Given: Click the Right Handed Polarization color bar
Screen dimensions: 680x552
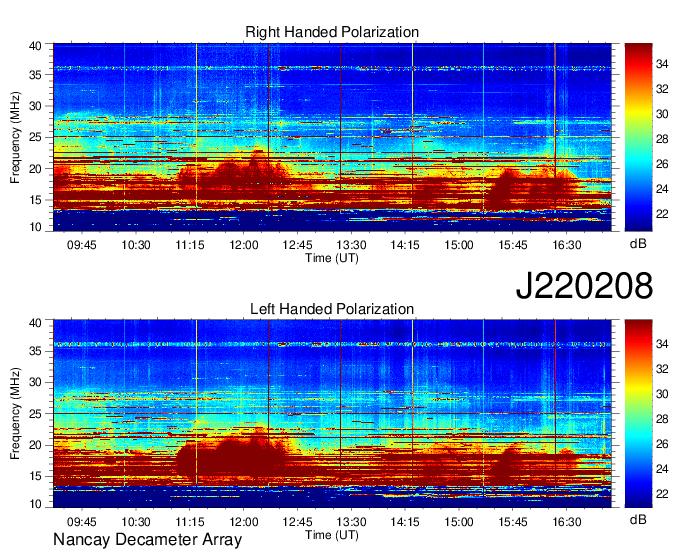Looking at the screenshot, I should point(638,137).
